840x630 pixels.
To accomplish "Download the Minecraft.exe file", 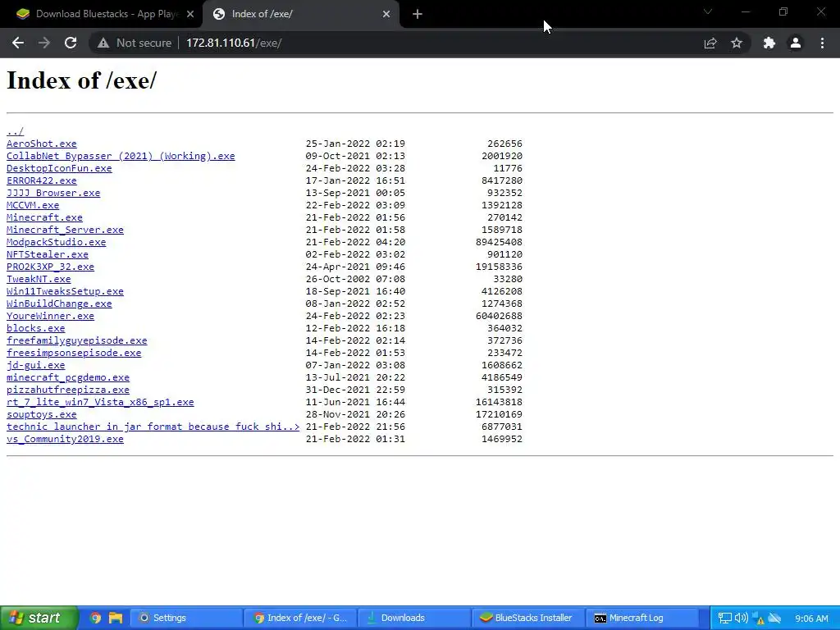I will (x=44, y=217).
